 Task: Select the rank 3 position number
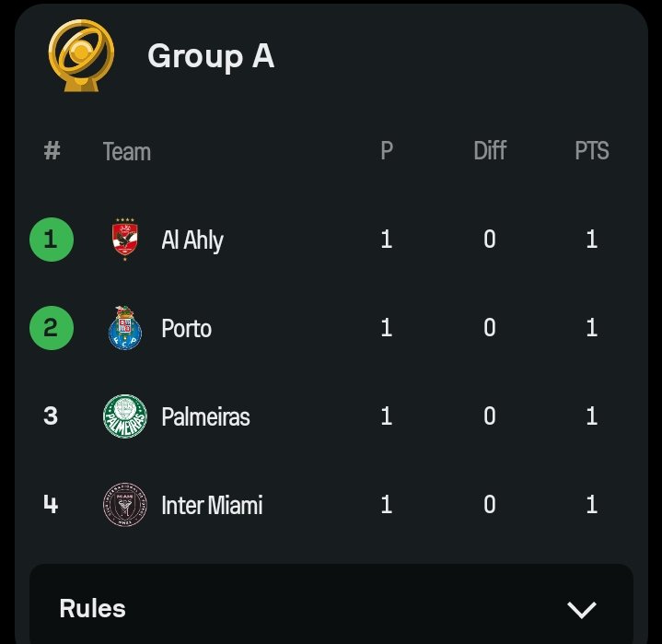tap(51, 416)
